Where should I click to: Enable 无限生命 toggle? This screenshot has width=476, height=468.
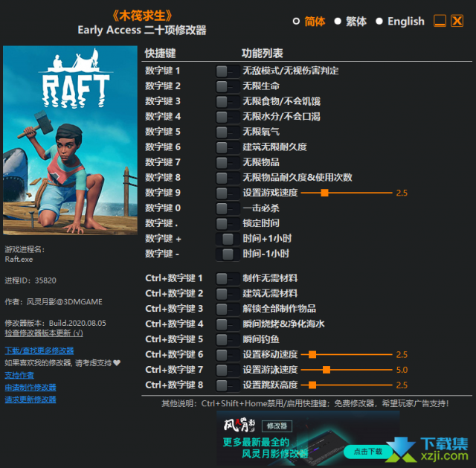tap(228, 86)
